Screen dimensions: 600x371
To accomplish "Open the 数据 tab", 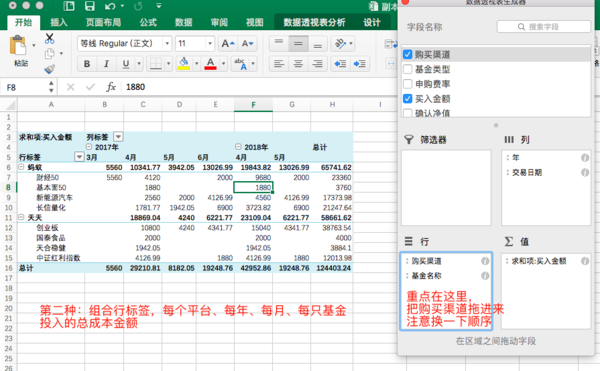I will pyautogui.click(x=184, y=22).
